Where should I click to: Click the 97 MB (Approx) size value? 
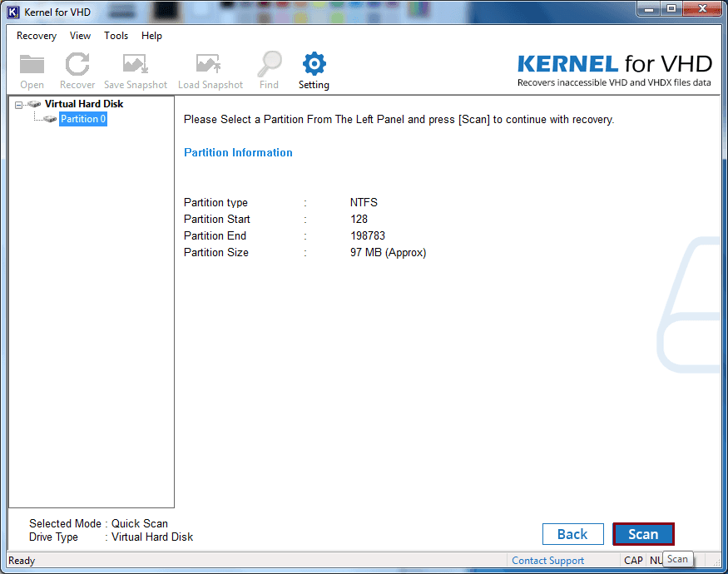tap(389, 253)
